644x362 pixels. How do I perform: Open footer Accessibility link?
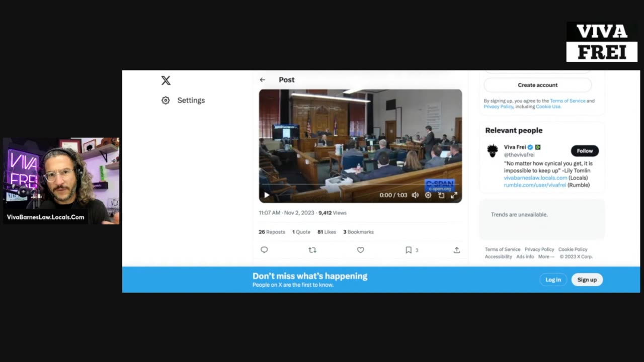498,256
